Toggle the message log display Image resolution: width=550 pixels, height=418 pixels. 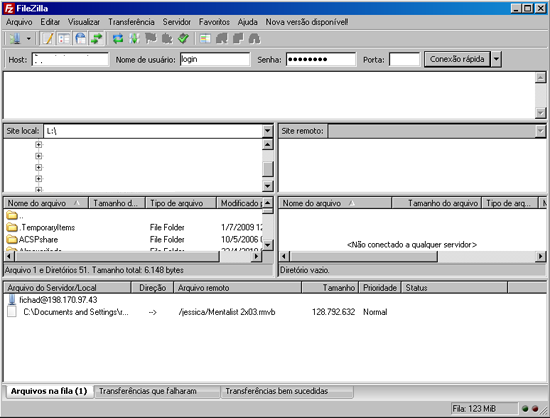coord(47,39)
